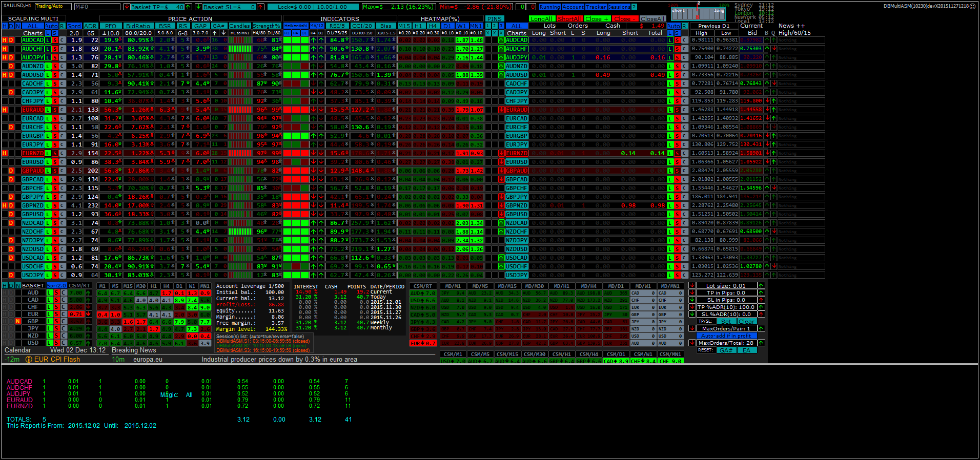Toggle the N flag on the GBP basket row

tap(18, 321)
